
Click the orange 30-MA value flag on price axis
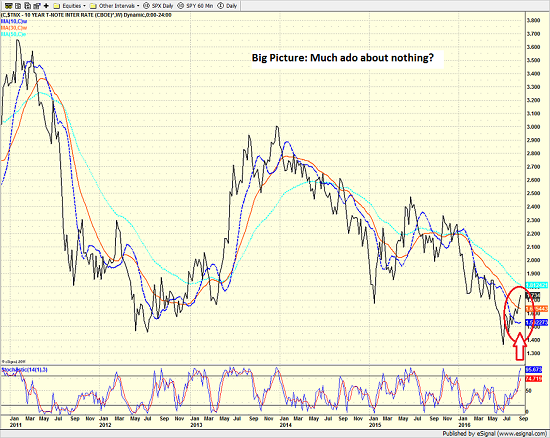pos(537,308)
